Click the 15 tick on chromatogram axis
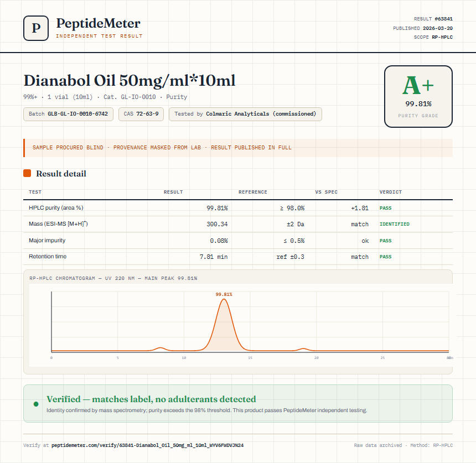The image size is (476, 463). pos(250,358)
